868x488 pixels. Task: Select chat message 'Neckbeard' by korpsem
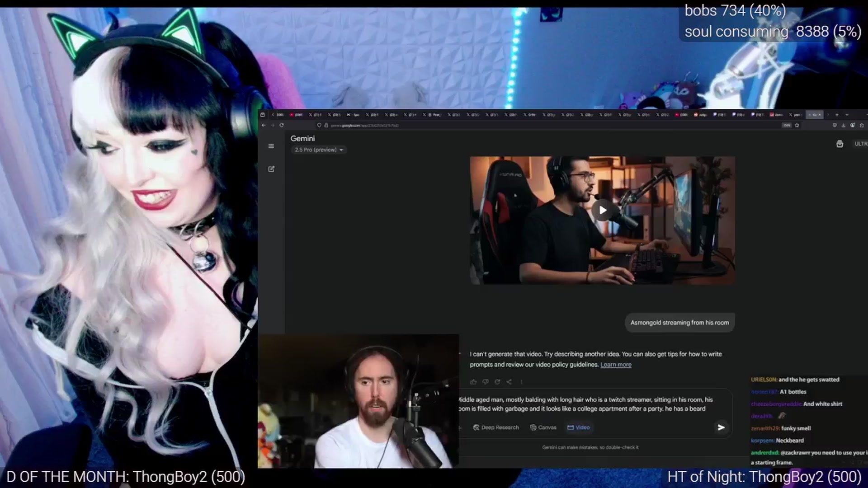777,441
